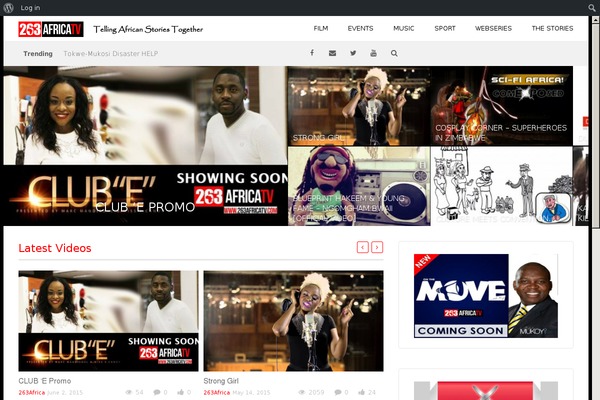Go to the 263 AfricaTV logo home

coord(51,29)
